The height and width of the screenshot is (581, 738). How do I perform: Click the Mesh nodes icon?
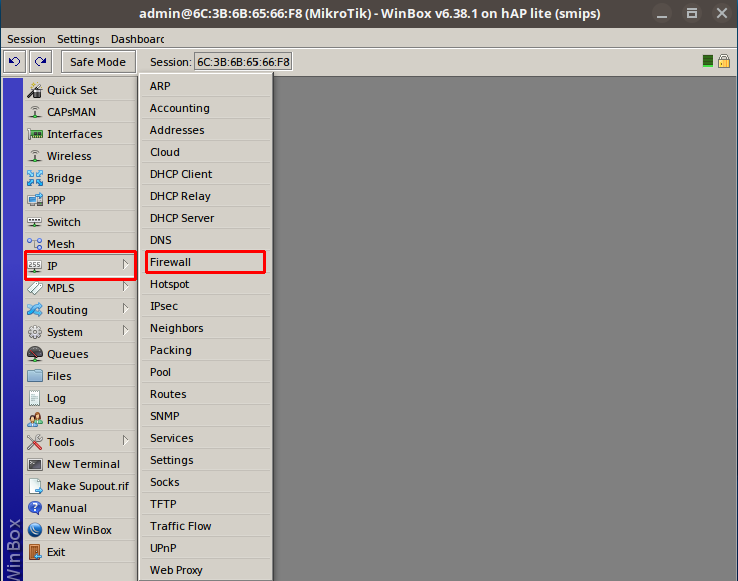pyautogui.click(x=35, y=244)
